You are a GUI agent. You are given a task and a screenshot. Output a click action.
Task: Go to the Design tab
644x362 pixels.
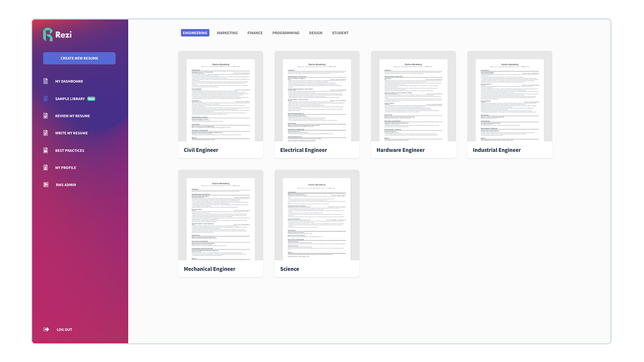(316, 33)
